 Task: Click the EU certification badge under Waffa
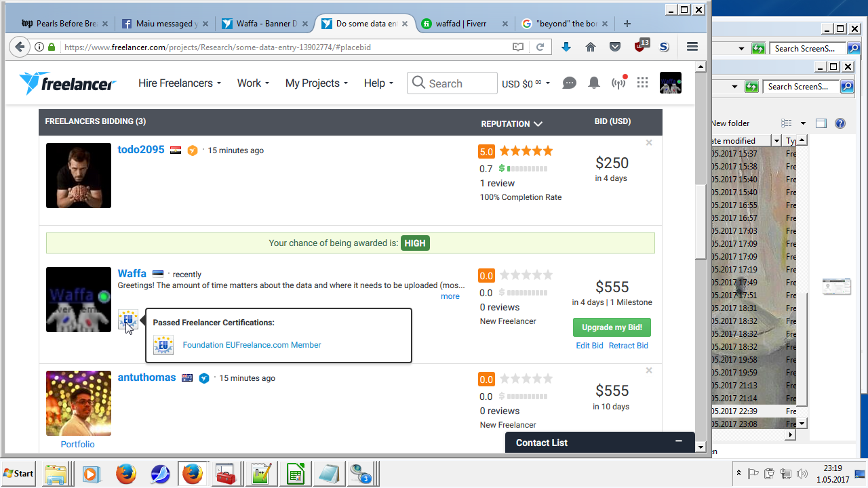pos(127,320)
